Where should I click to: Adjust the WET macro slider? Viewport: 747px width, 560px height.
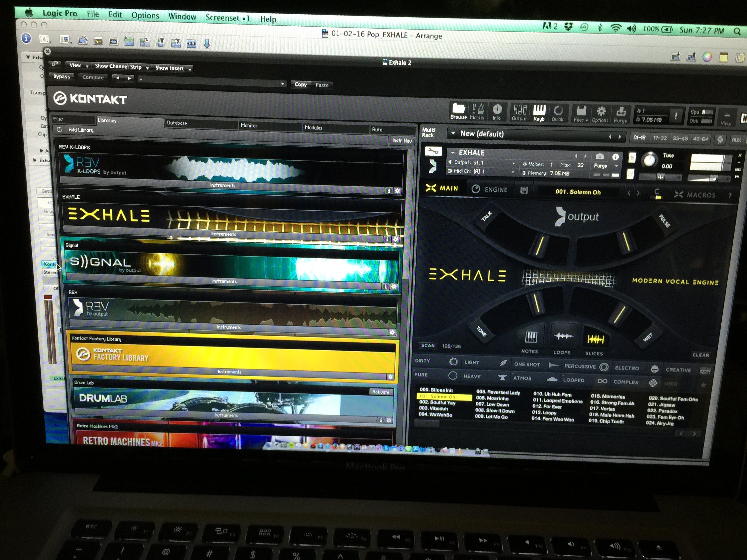tap(619, 314)
